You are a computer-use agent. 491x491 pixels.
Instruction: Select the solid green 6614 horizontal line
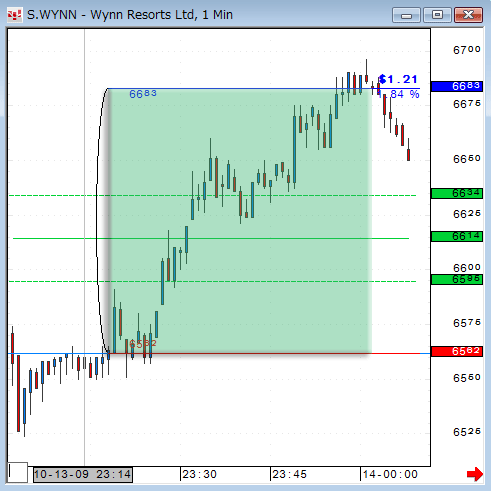click(x=211, y=238)
